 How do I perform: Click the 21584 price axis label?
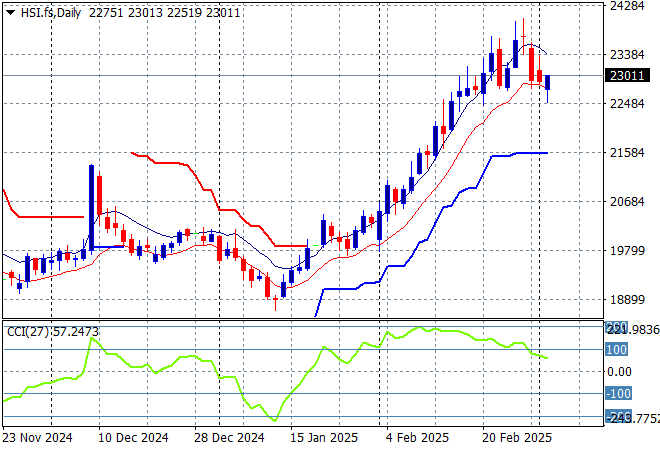click(x=626, y=153)
